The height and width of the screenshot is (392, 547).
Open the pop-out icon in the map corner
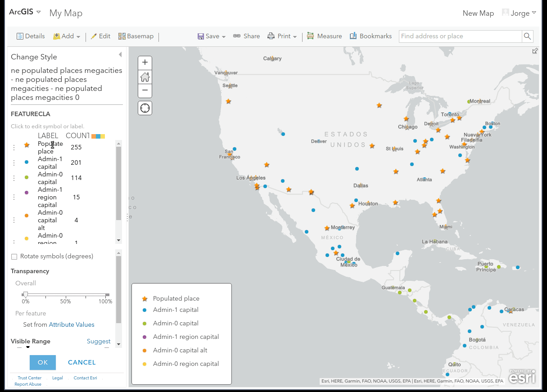pyautogui.click(x=535, y=51)
